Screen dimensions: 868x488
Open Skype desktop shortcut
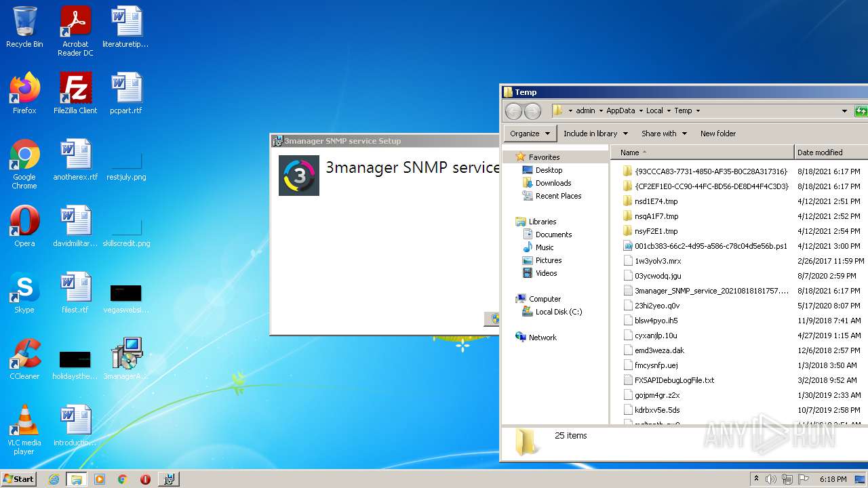click(x=24, y=293)
